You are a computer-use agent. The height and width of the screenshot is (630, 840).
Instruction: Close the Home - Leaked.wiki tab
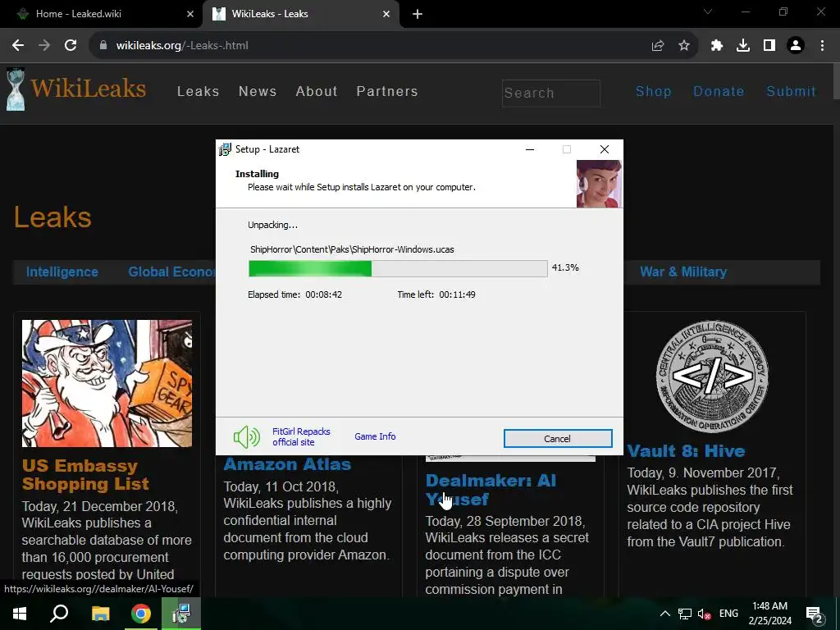point(190,14)
